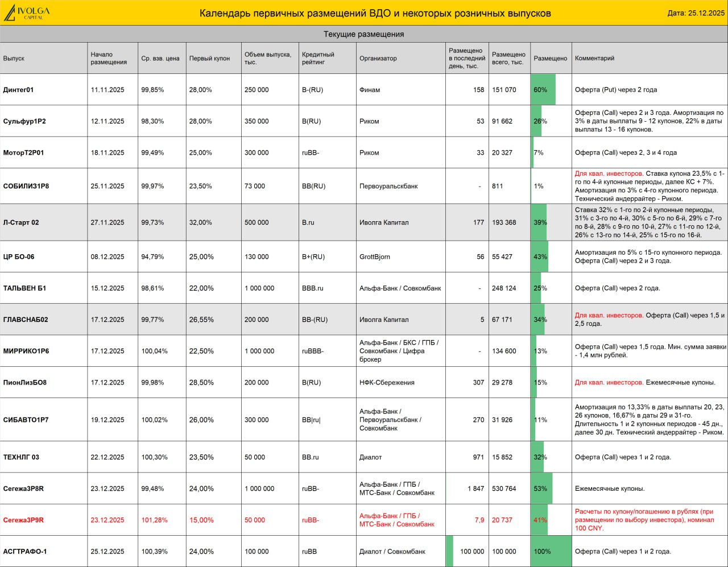Select the credit rating 'BB|ru|'

click(311, 420)
